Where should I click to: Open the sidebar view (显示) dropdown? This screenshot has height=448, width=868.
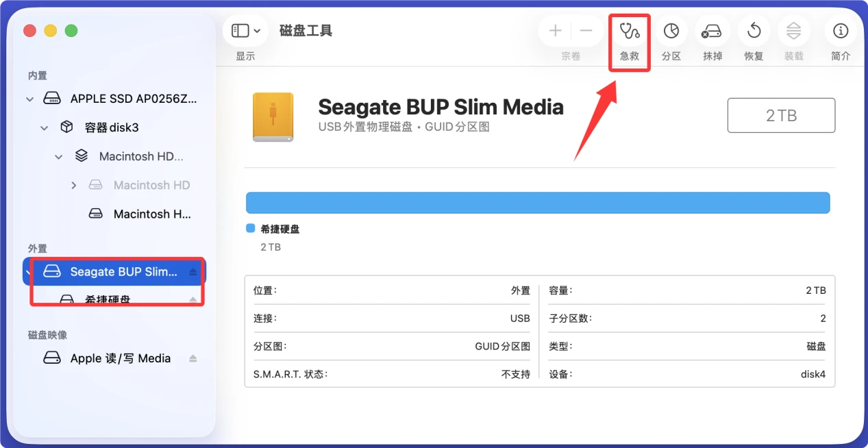click(246, 31)
